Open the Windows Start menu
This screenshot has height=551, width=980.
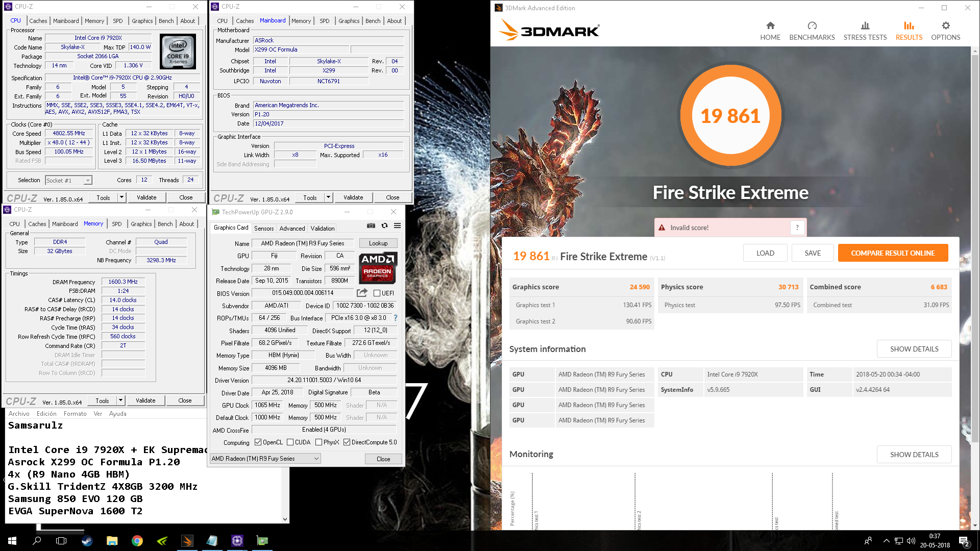tap(12, 541)
